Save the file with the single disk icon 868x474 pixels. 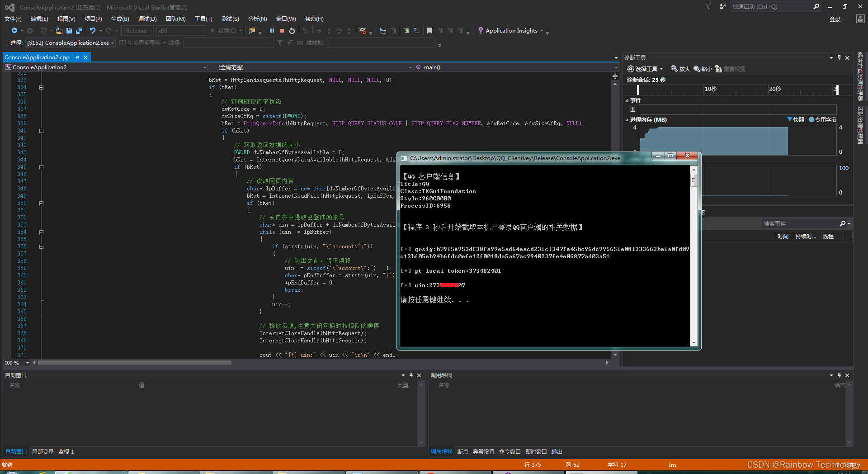coord(69,31)
